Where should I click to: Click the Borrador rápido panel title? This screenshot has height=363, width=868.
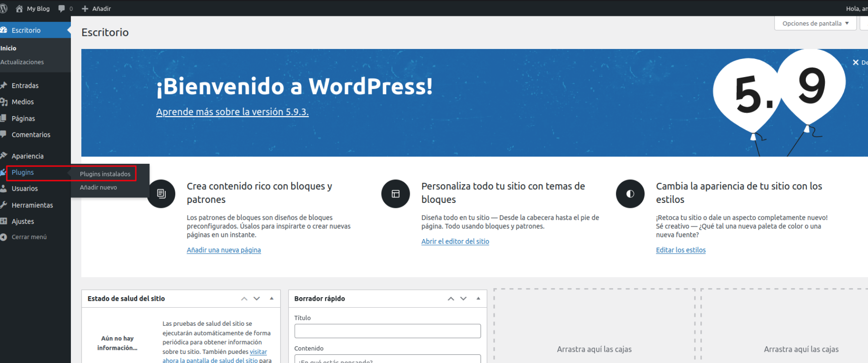coord(320,299)
